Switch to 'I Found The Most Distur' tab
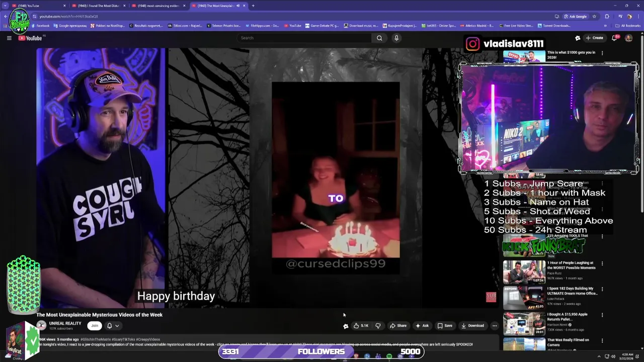The height and width of the screenshot is (362, 644). [99, 6]
